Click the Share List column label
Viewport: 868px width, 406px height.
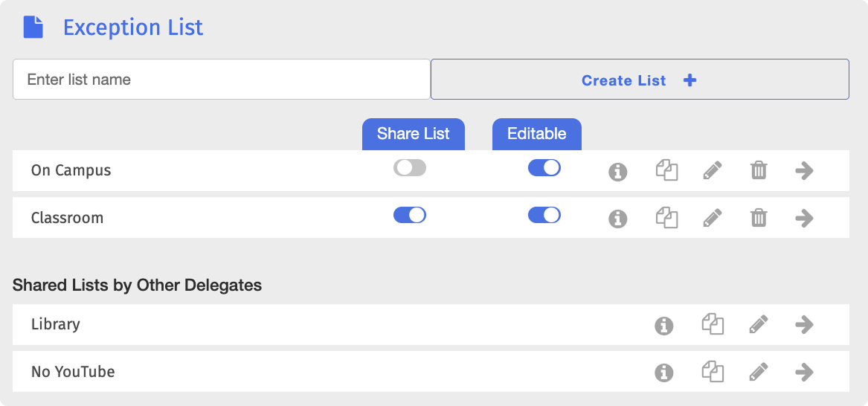(x=414, y=134)
